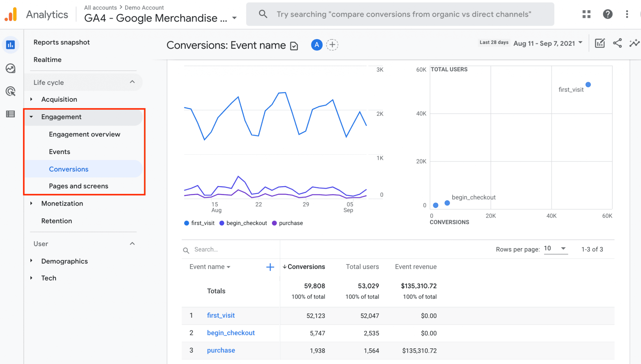The width and height of the screenshot is (641, 364).
Task: Click the Share this report icon
Action: [x=617, y=43]
